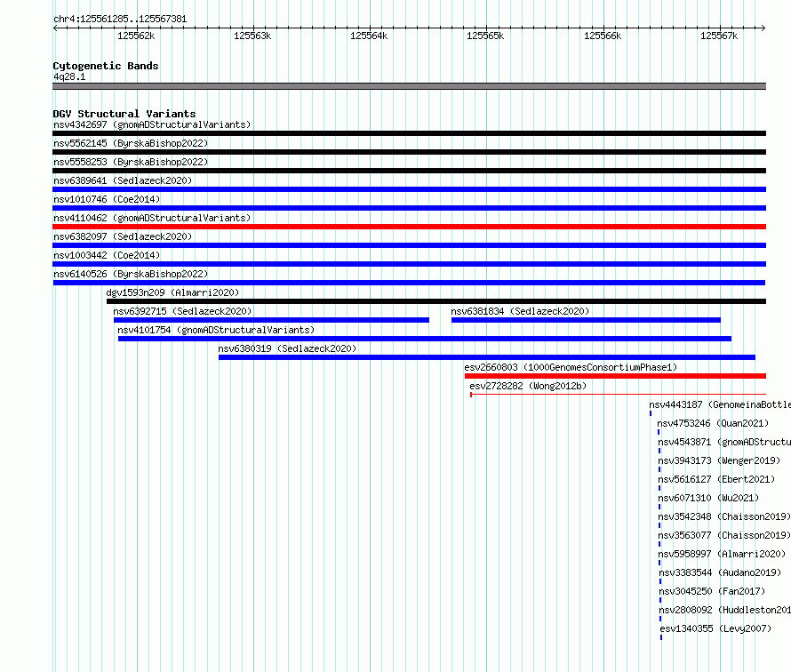791x672 pixels.
Task: Click blue bar of nsv4101754
Action: 425,339
